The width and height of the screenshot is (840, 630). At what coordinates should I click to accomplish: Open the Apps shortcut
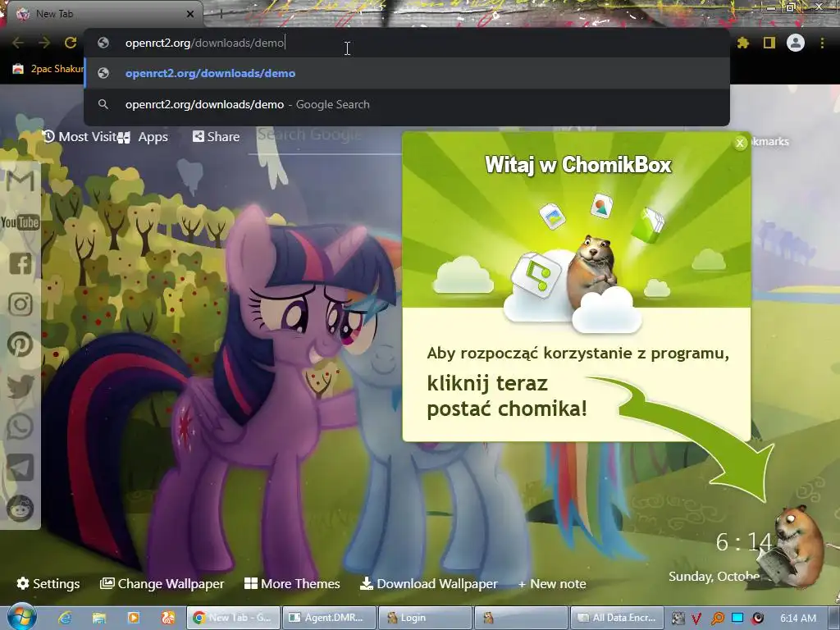[x=144, y=137]
